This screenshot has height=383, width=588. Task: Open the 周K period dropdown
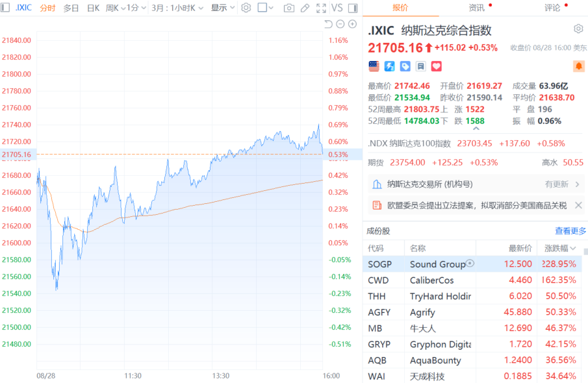click(116, 8)
